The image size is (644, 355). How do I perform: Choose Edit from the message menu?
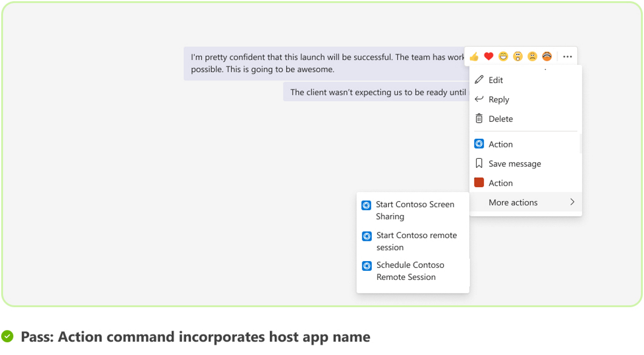point(495,80)
